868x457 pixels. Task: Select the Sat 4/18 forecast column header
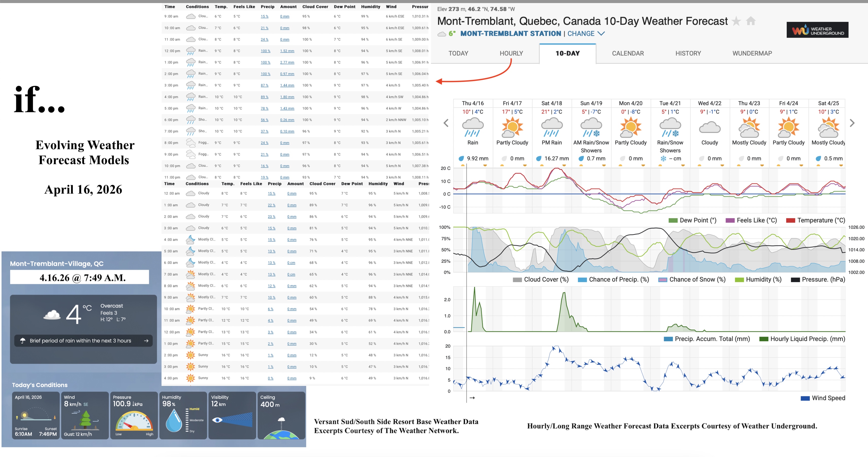(x=552, y=103)
